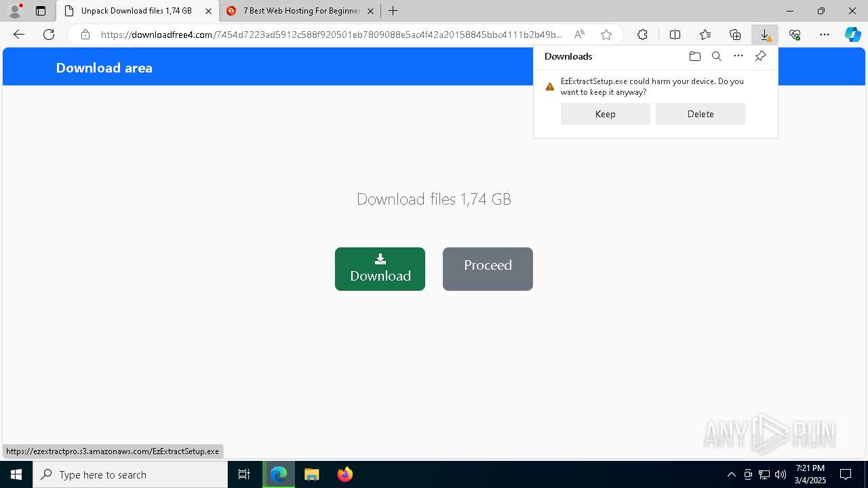868x488 pixels.
Task: Open Microsoft Edge from taskbar
Action: point(279,474)
